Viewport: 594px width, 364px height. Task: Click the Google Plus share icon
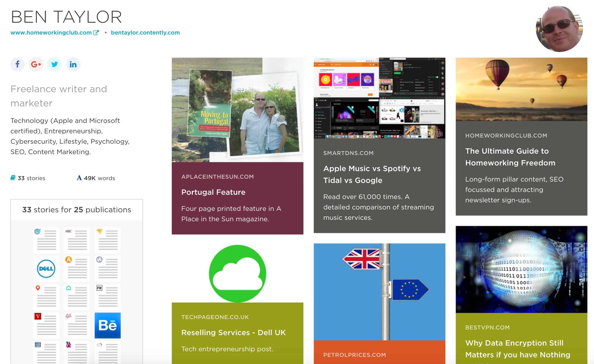point(36,64)
